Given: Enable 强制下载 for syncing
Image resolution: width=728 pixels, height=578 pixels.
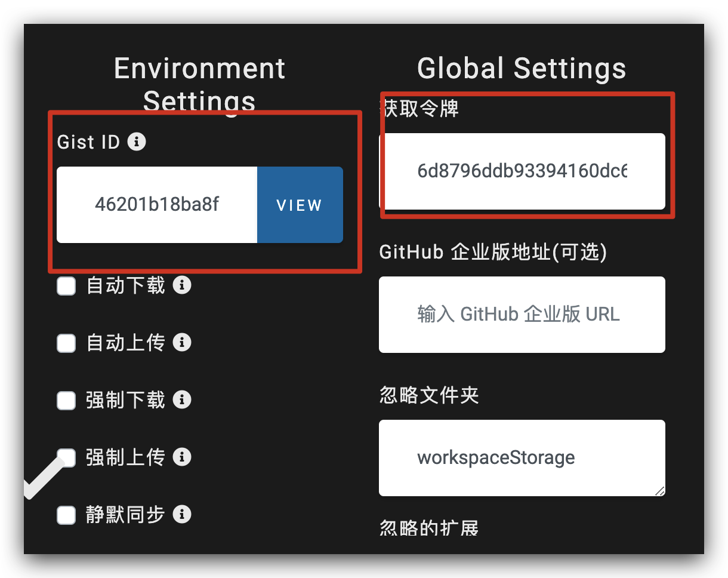Looking at the screenshot, I should (66, 400).
